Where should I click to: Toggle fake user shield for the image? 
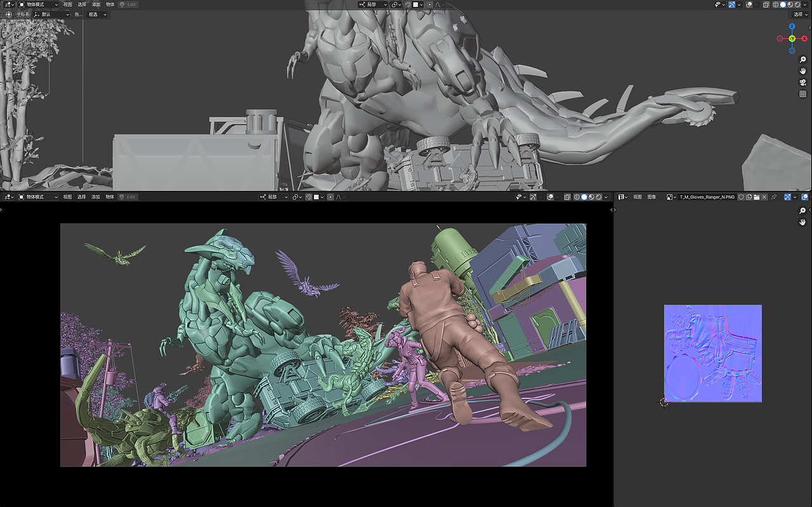click(741, 197)
